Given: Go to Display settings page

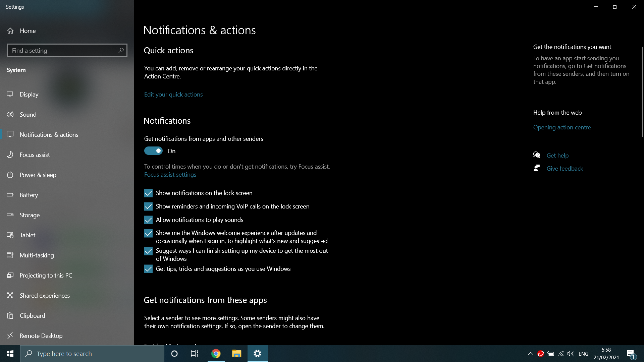Looking at the screenshot, I should point(29,95).
